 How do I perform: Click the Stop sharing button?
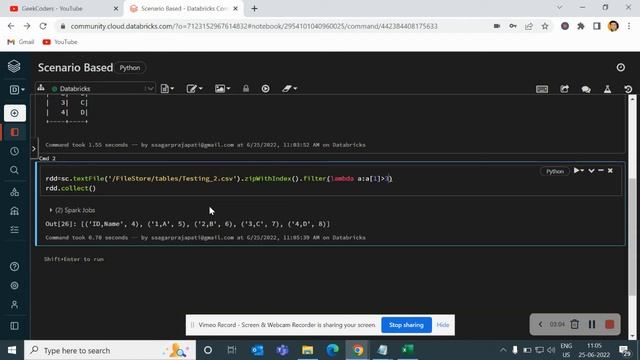406,325
